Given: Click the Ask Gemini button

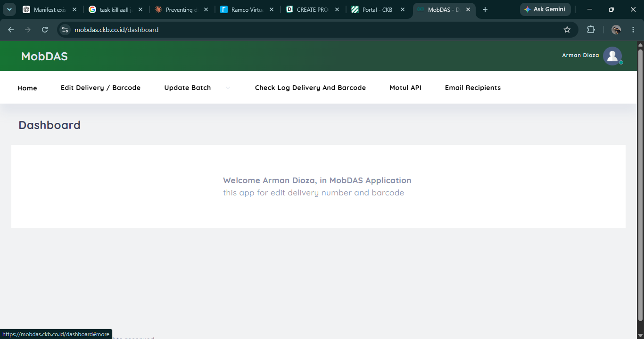Looking at the screenshot, I should [x=545, y=9].
